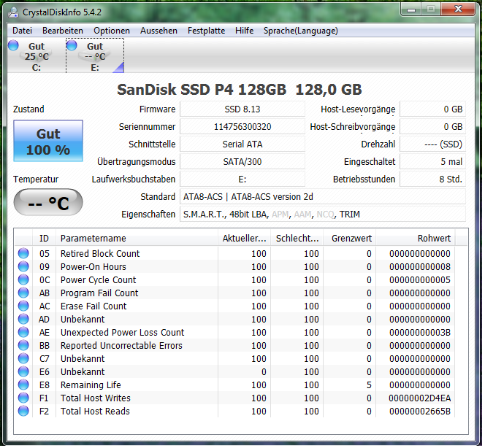The image size is (485, 448).
Task: Open the Aussehen menu
Action: 159,31
